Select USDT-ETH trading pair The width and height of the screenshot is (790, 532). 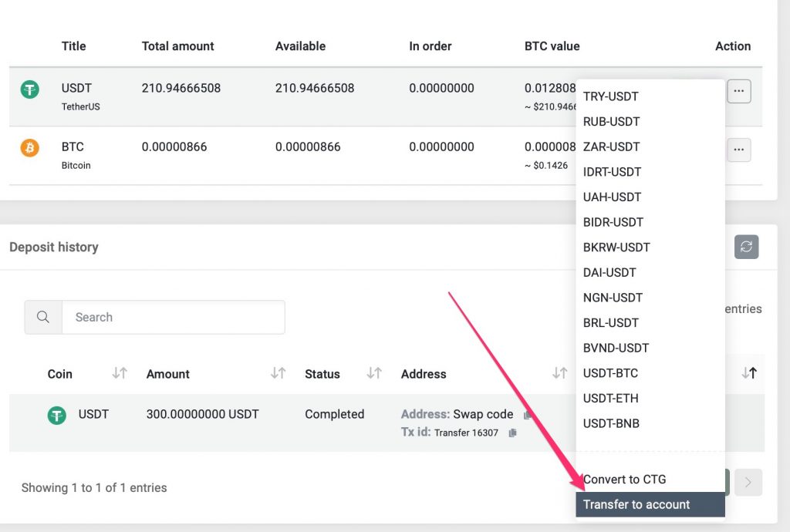[x=650, y=398]
